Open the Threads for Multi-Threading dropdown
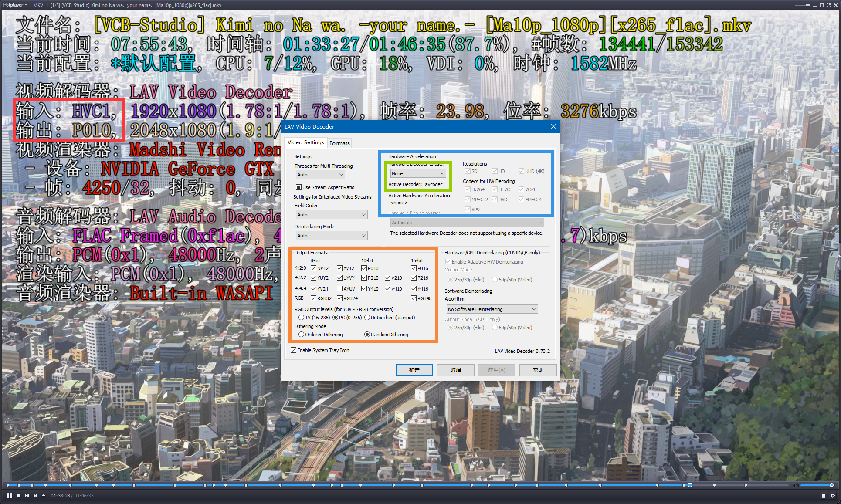This screenshot has height=504, width=841. click(x=320, y=175)
